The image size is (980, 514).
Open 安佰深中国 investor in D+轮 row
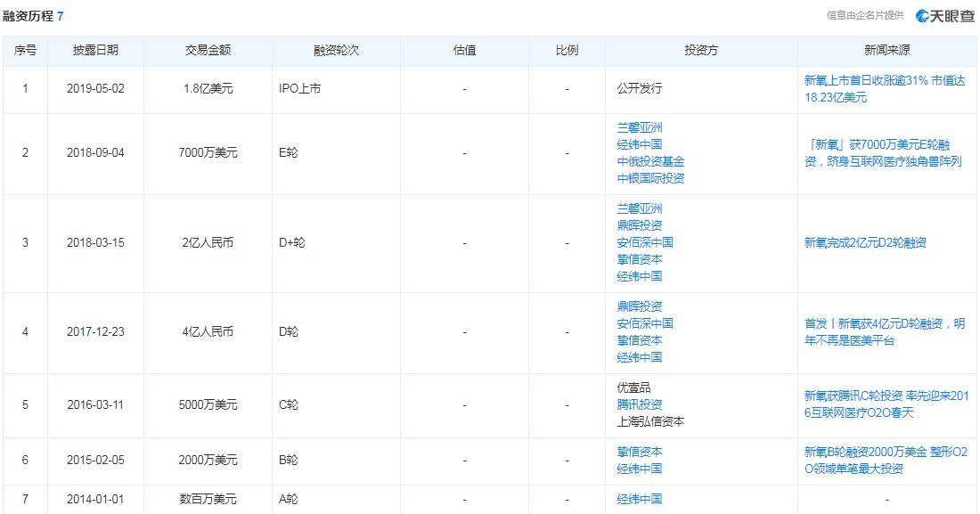pyautogui.click(x=645, y=242)
